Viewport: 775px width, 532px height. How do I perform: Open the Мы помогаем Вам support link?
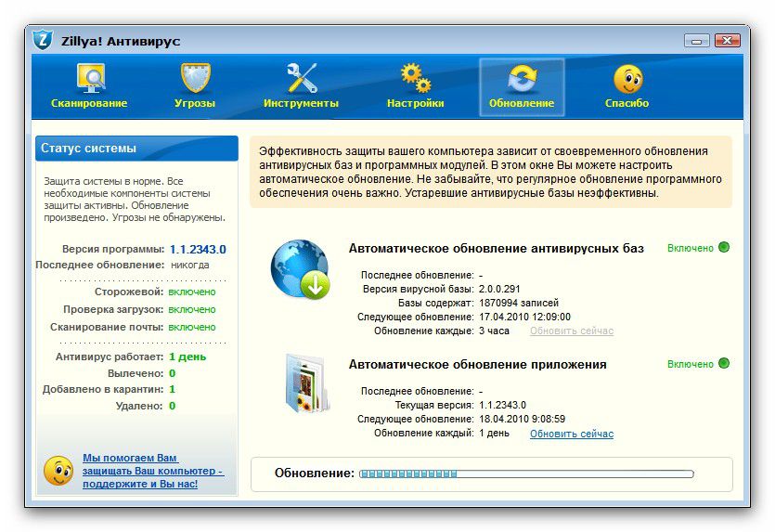pyautogui.click(x=153, y=471)
